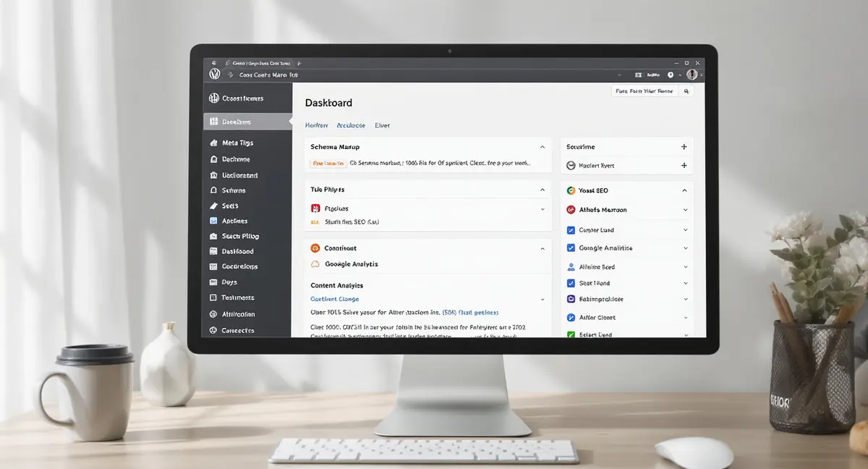Click the red Athofs Mamoon icon
Screen dimensions: 868x469
571,210
